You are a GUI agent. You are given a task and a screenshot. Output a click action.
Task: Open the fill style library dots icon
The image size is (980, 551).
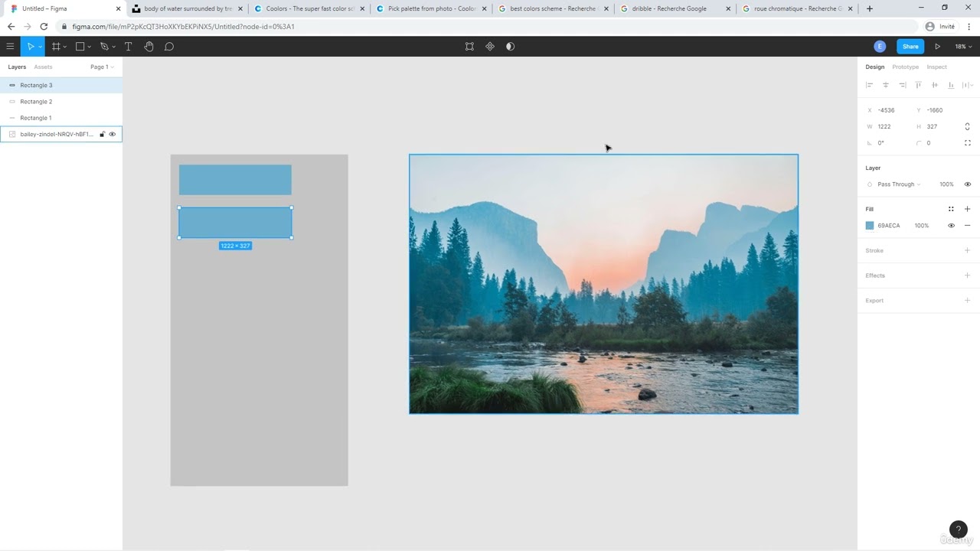951,209
